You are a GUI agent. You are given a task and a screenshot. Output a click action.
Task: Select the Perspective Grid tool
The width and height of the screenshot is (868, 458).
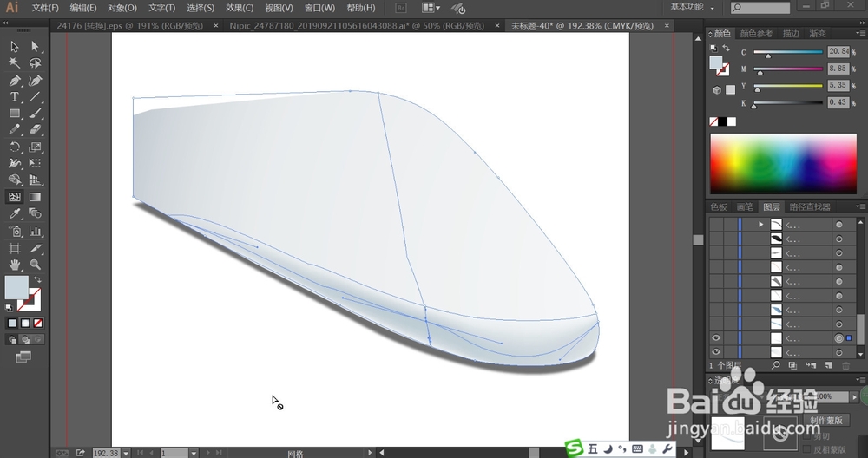[x=36, y=180]
